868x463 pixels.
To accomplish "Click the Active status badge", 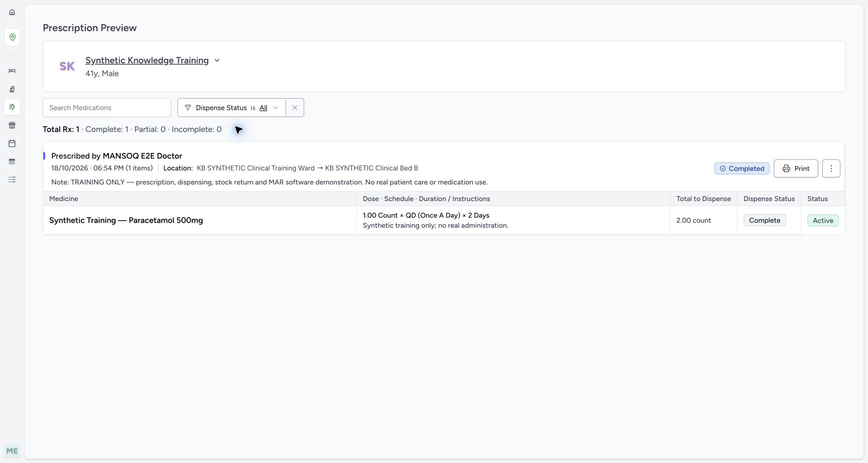I will (823, 220).
